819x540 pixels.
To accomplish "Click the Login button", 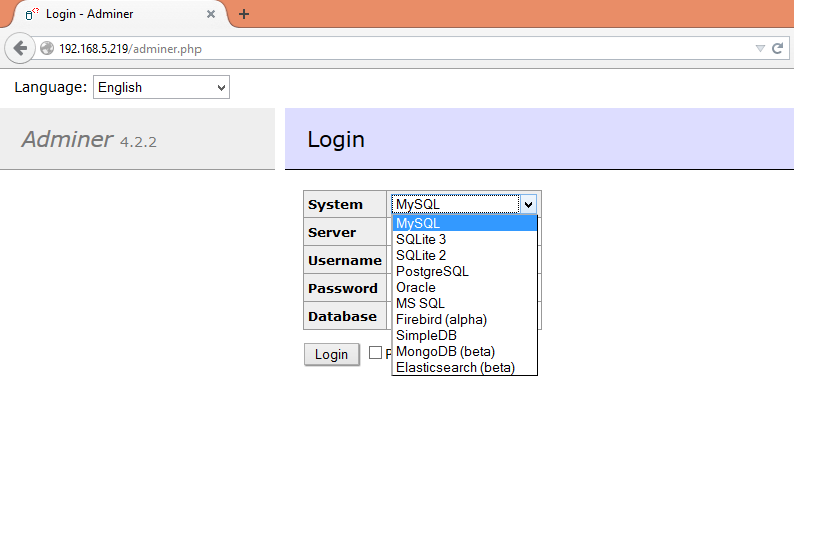I will 332,354.
